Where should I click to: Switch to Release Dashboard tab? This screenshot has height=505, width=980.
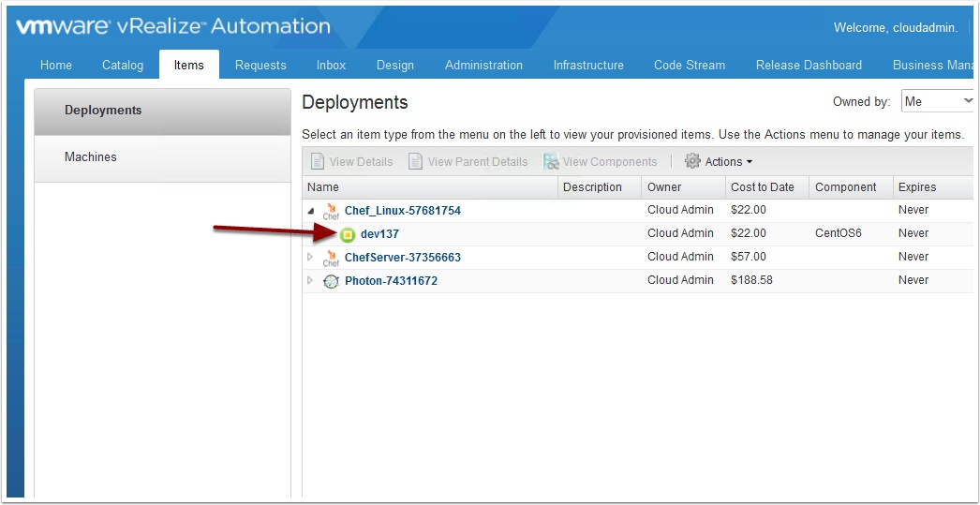pyautogui.click(x=809, y=65)
